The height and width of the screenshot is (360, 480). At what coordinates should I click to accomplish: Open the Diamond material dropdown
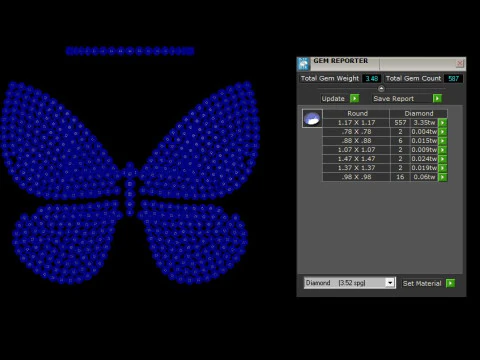click(390, 283)
